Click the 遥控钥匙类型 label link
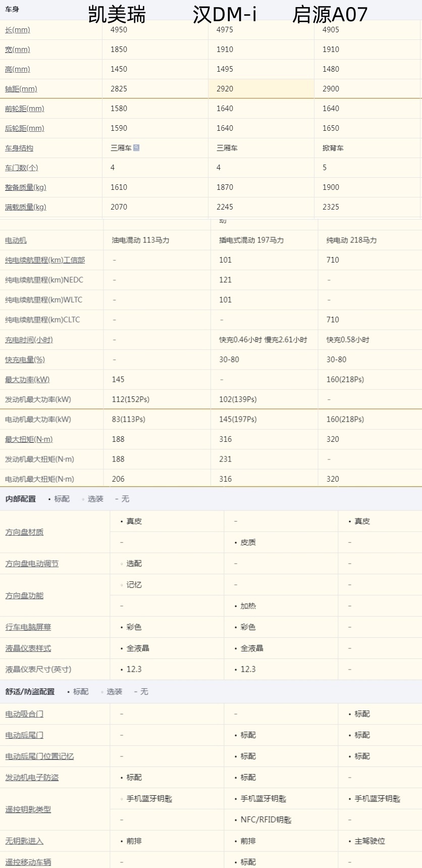The width and height of the screenshot is (422, 868). (x=28, y=809)
